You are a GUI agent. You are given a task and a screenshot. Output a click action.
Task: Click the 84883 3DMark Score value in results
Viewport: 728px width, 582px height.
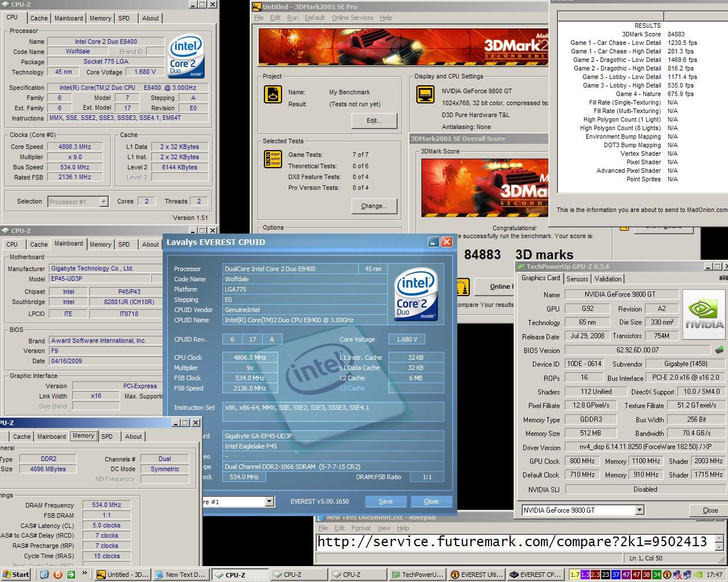pyautogui.click(x=676, y=34)
